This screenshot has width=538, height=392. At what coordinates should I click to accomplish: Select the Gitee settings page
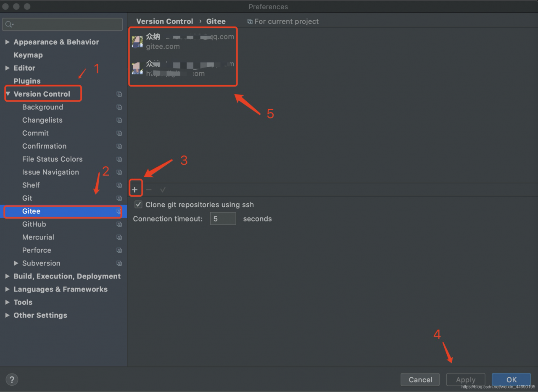point(32,211)
